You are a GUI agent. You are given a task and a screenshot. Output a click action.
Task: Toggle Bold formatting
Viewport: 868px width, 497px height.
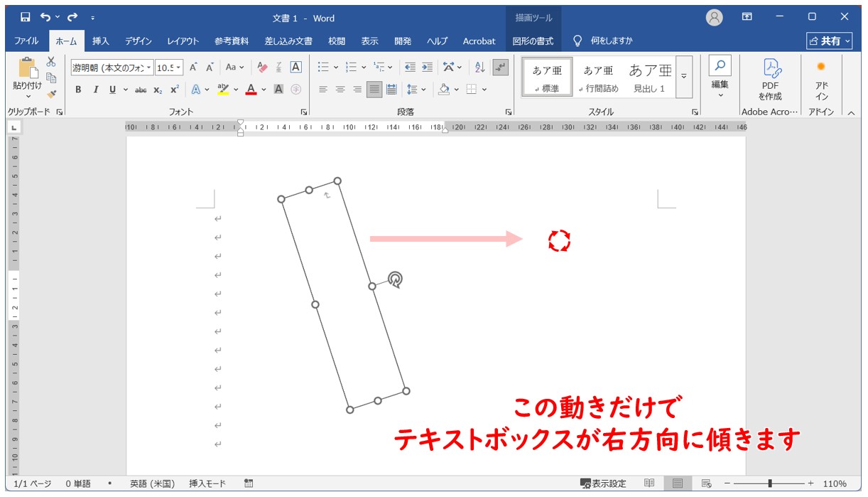pyautogui.click(x=78, y=90)
